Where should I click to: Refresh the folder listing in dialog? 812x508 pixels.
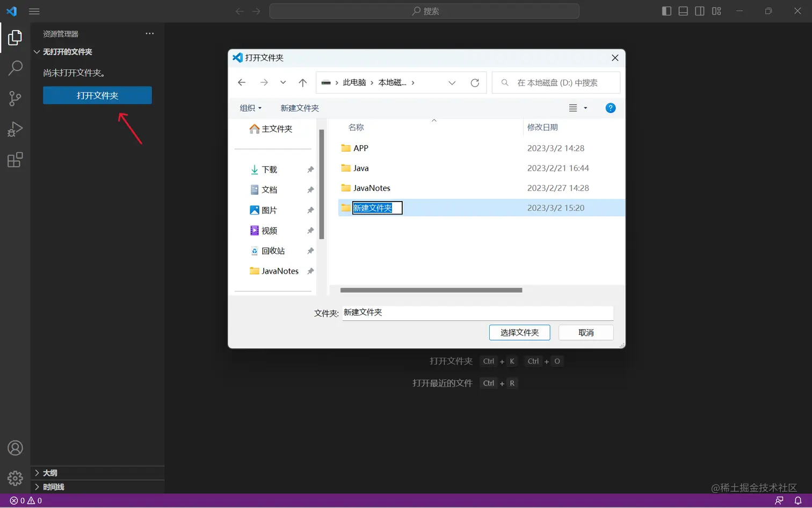[x=475, y=82]
